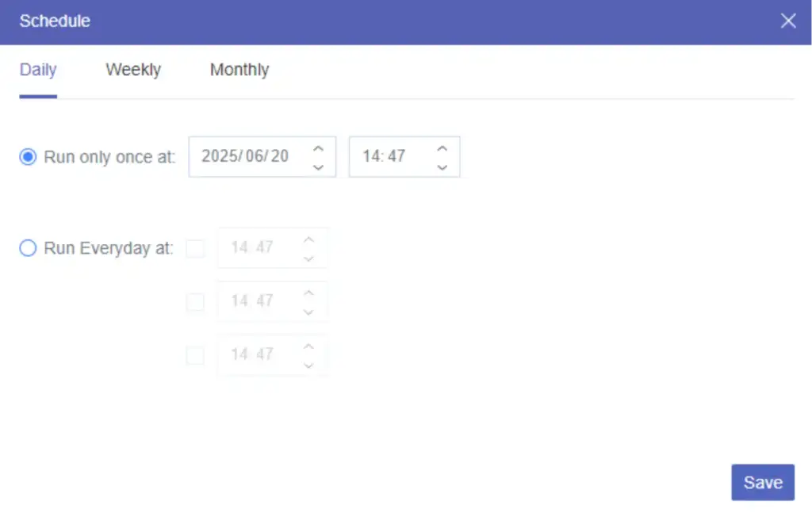Decrement the date using the down arrow

point(318,166)
